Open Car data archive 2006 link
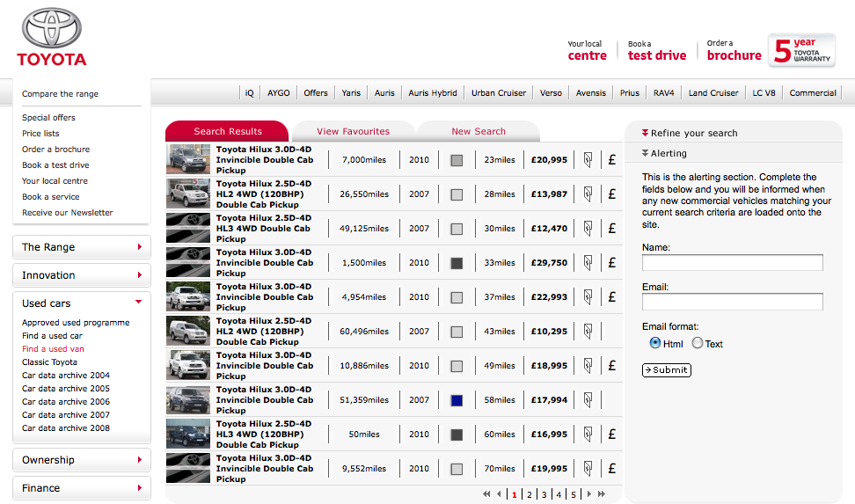This screenshot has height=504, width=855. 66,401
